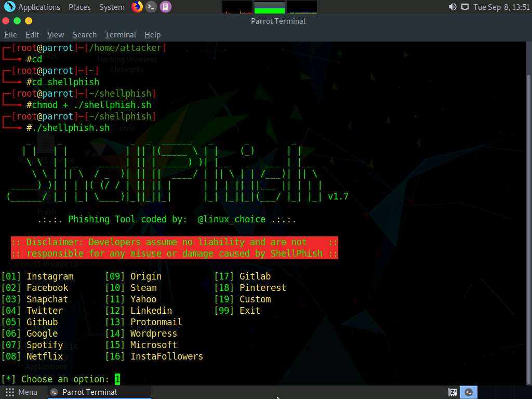The height and width of the screenshot is (399, 532).
Task: Click the '[02] Facebook' option text
Action: coord(35,288)
